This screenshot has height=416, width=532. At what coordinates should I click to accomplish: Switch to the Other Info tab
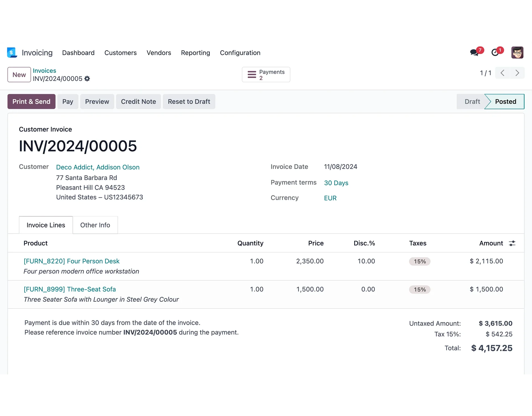tap(95, 225)
